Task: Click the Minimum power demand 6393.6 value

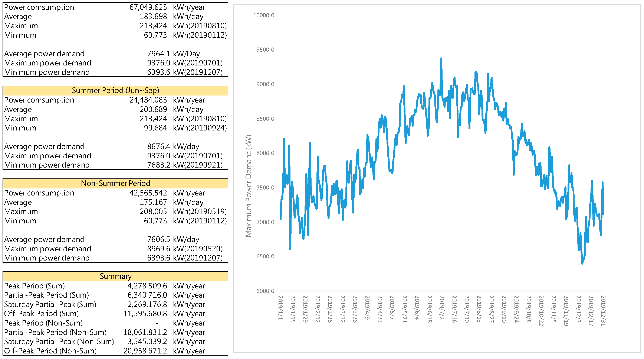Action: [x=158, y=72]
